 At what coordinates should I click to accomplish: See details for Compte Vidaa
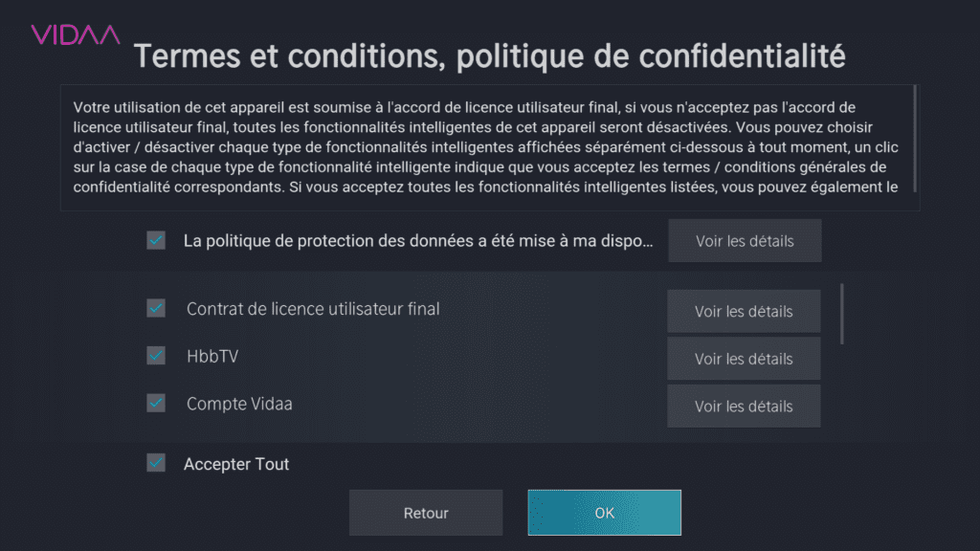pos(744,407)
